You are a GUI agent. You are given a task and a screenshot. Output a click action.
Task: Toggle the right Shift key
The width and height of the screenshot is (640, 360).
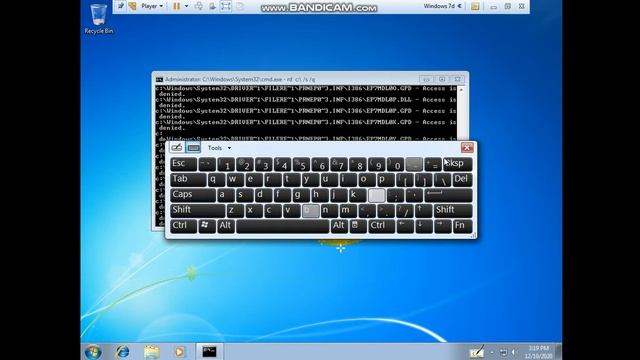pos(453,210)
